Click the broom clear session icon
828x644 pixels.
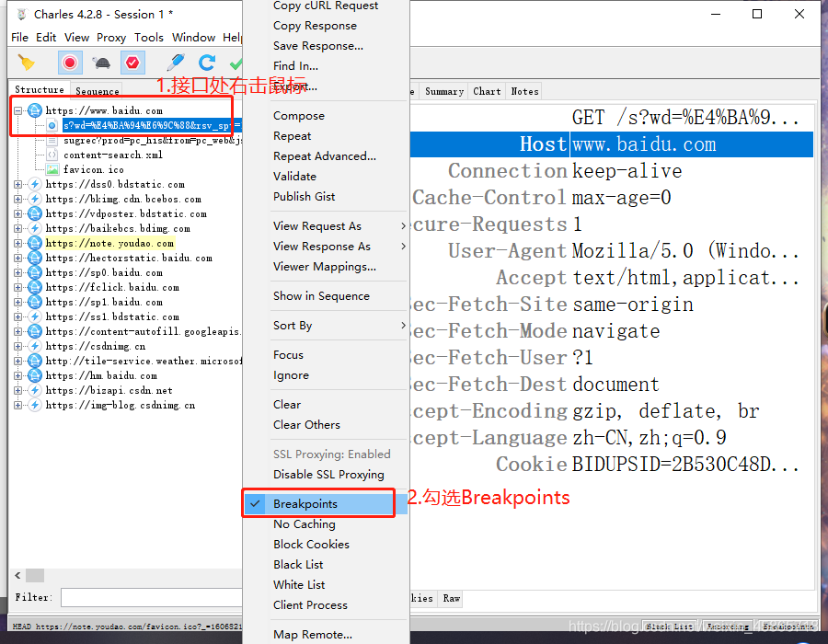[x=27, y=63]
